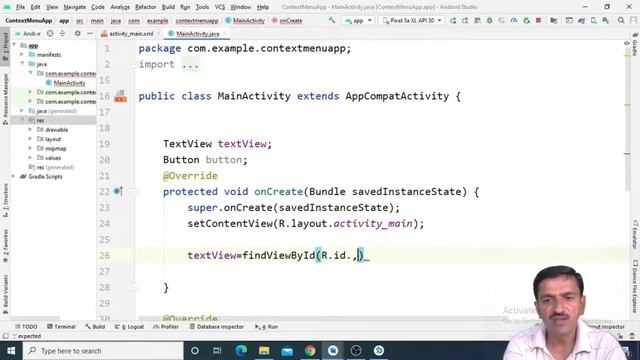The width and height of the screenshot is (640, 360).
Task: Toggle the Gradle tool window on right edge
Action: click(635, 44)
